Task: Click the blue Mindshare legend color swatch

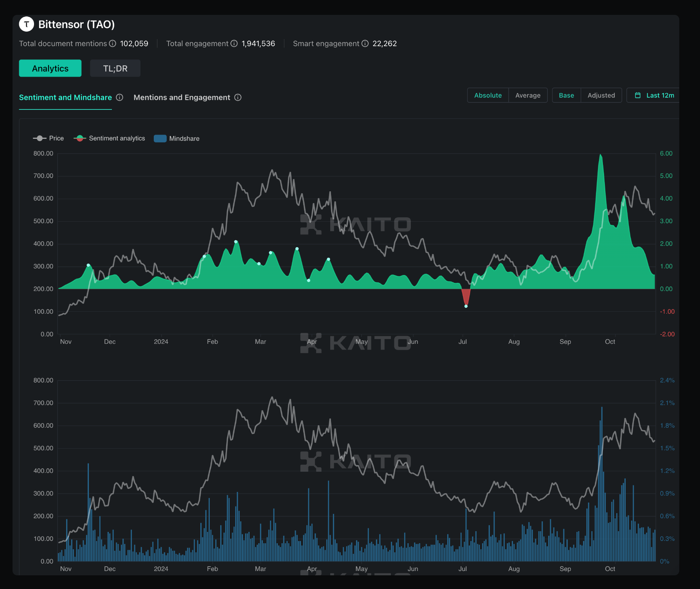Action: coord(160,138)
